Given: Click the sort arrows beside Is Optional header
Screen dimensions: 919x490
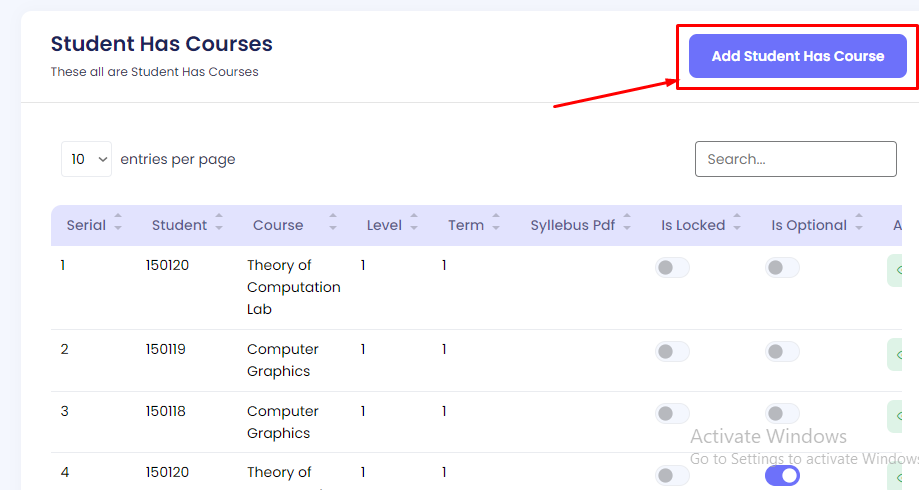Looking at the screenshot, I should pos(859,224).
